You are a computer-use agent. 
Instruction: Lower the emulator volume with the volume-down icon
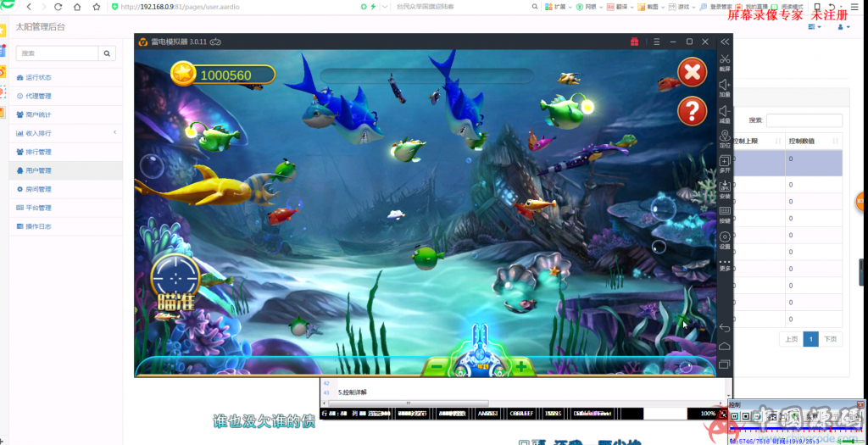[x=725, y=111]
